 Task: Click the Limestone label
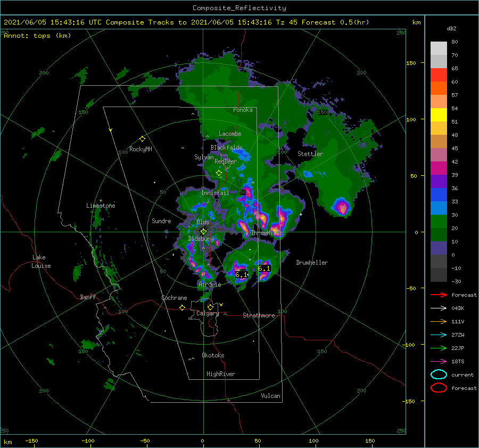(101, 206)
